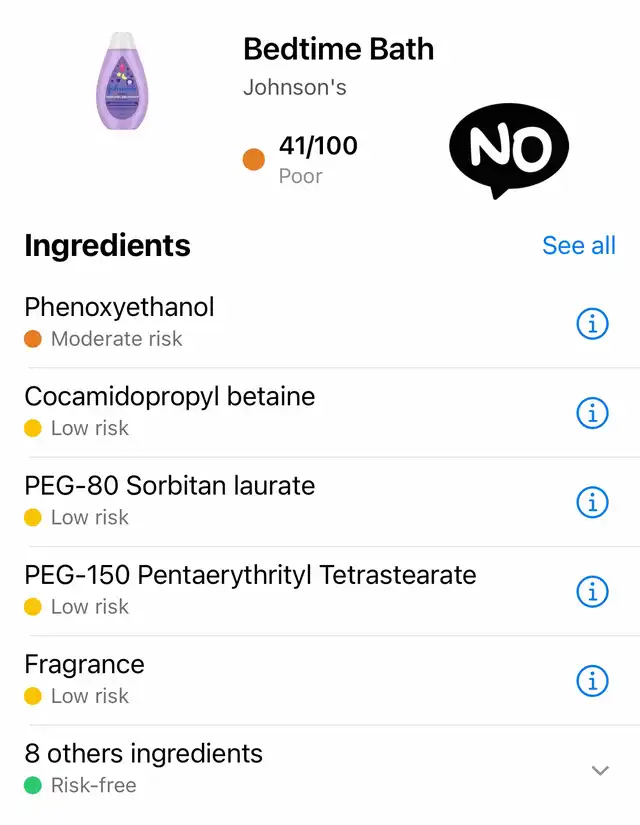Tap the Fragrance ingredient name
The image size is (640, 825).
click(x=84, y=665)
